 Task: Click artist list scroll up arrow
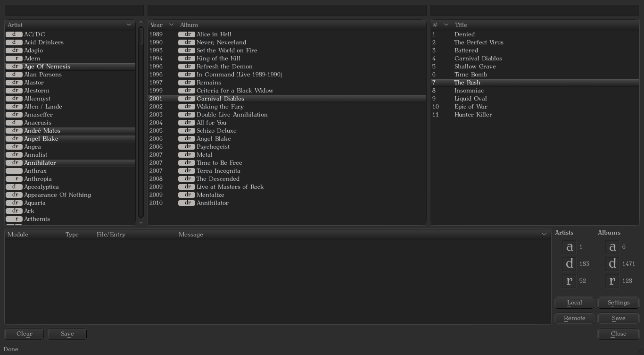(x=140, y=23)
